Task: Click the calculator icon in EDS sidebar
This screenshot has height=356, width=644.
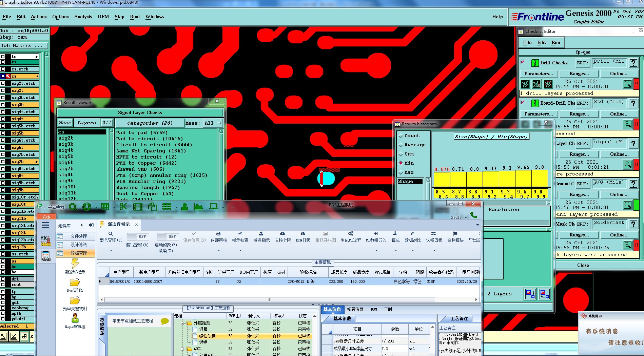Action: coord(46,256)
